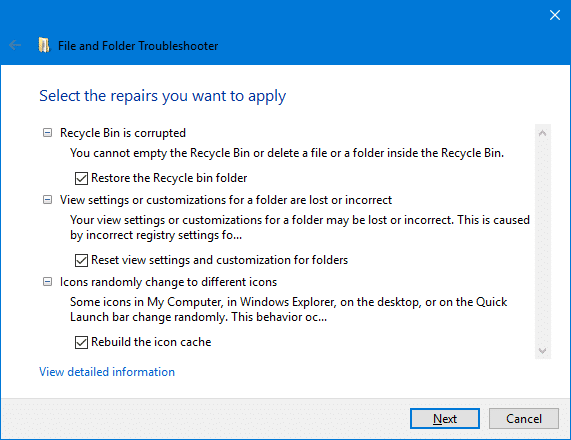Click the scrollbar up arrow
Image resolution: width=571 pixels, height=440 pixels.
click(543, 133)
